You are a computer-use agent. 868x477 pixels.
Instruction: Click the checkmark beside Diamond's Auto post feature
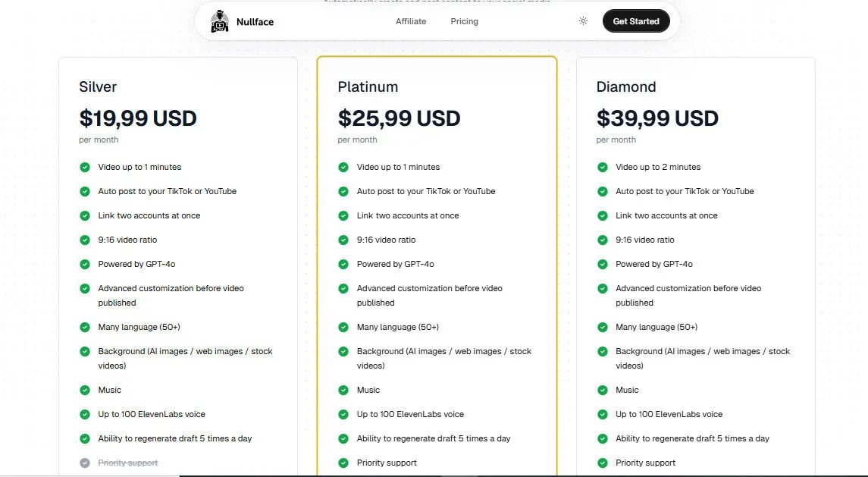click(602, 191)
